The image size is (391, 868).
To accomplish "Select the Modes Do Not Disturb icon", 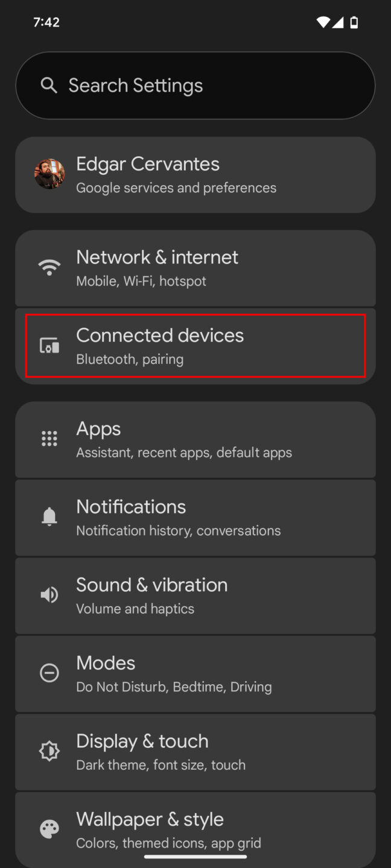I will (49, 673).
